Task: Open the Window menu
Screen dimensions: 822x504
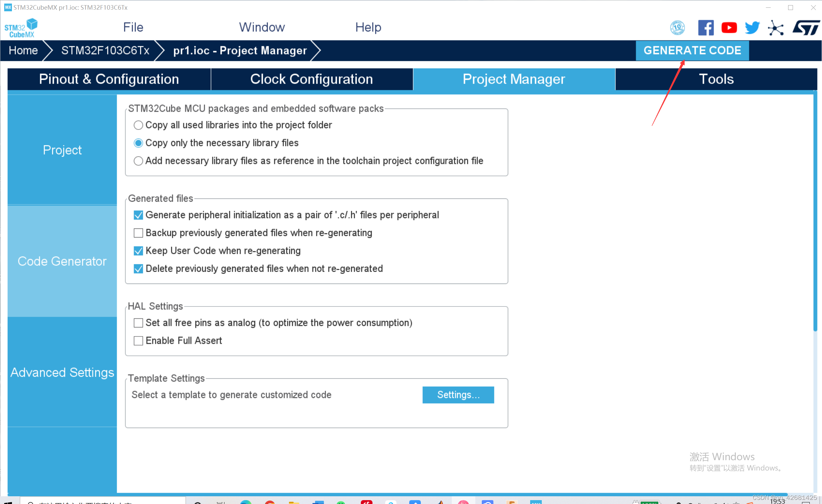Action: click(262, 27)
